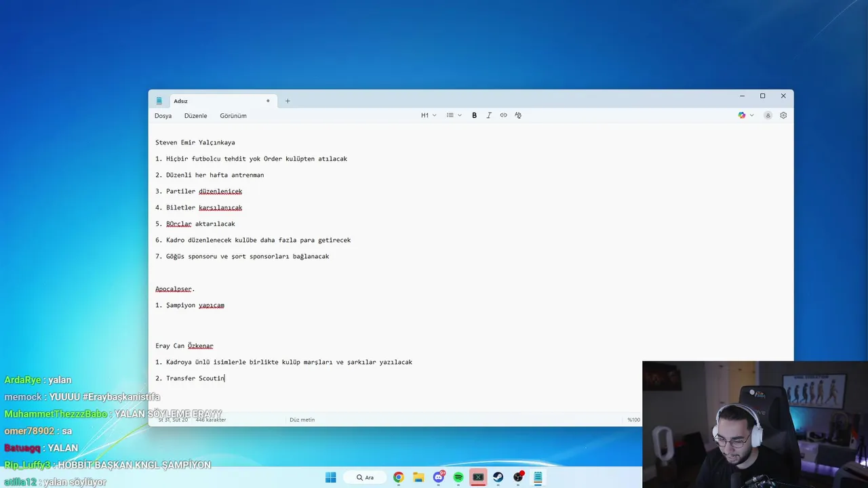Screen dimensions: 868x488
Task: Open the Windows Start button
Action: pos(330,477)
